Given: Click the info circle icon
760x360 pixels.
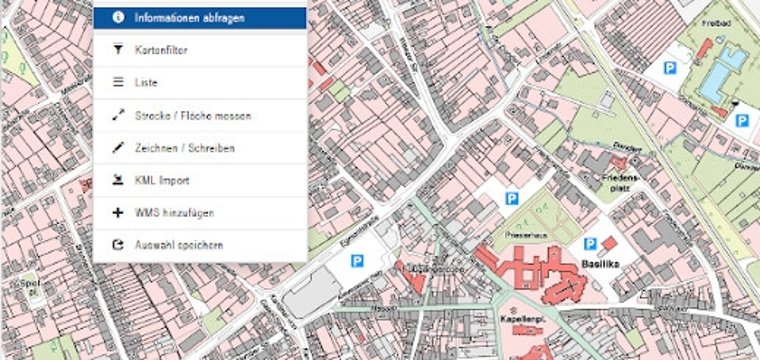Looking at the screenshot, I should coord(118,18).
